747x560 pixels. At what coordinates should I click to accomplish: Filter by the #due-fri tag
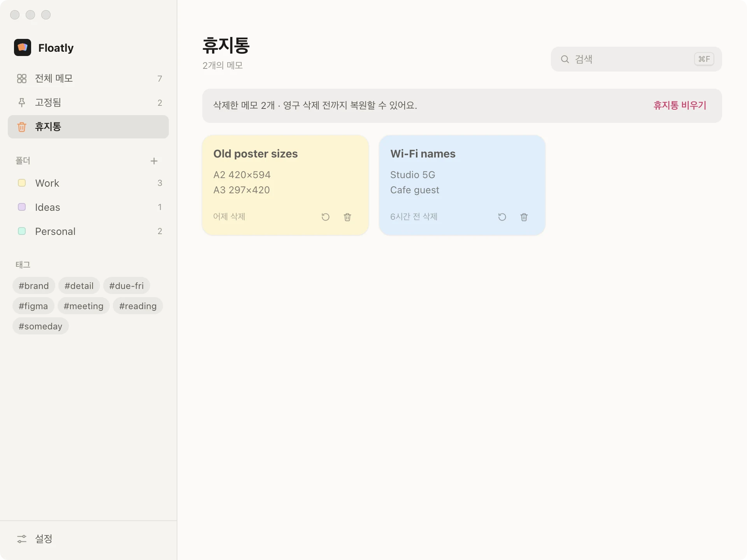coord(126,286)
